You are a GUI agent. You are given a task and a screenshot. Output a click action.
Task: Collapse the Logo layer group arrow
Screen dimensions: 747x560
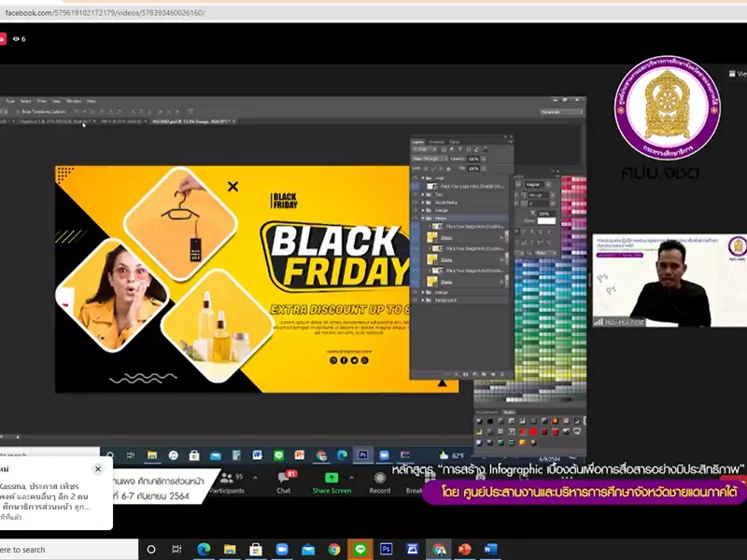click(x=423, y=178)
